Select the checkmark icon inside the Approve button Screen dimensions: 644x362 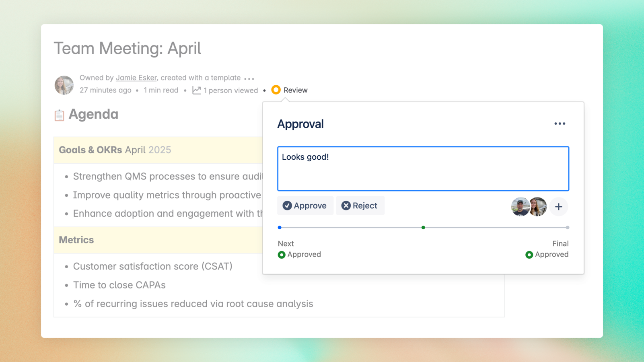pyautogui.click(x=287, y=206)
